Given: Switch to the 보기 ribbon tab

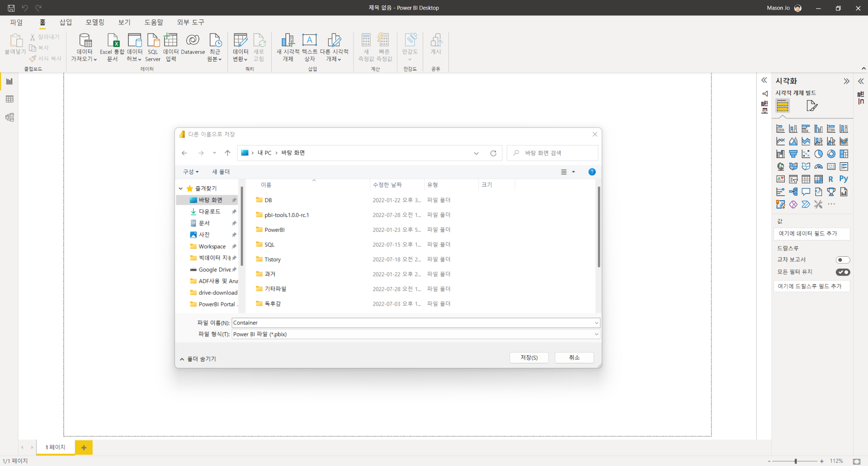Looking at the screenshot, I should 124,22.
